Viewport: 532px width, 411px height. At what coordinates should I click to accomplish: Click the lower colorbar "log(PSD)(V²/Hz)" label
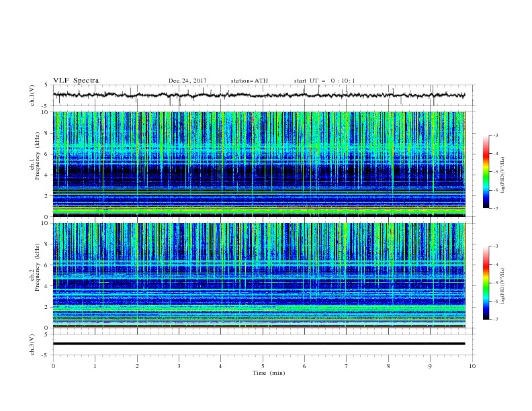[x=502, y=285]
